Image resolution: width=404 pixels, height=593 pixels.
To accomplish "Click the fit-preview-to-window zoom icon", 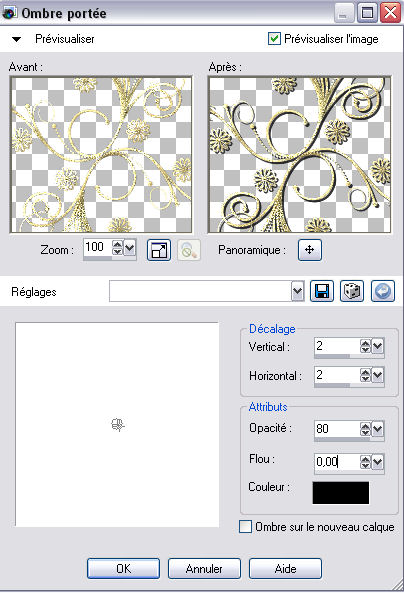I will 159,250.
